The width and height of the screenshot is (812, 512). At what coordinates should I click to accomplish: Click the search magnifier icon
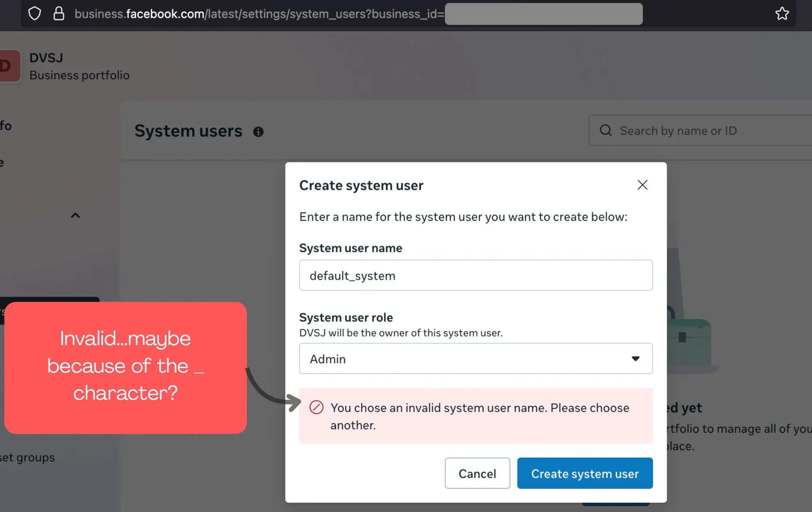(606, 131)
